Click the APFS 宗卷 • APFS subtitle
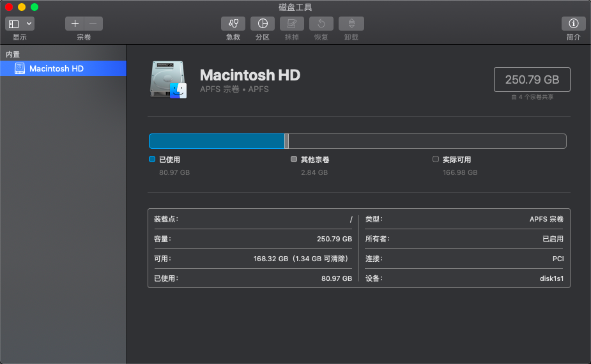591x364 pixels. tap(234, 89)
